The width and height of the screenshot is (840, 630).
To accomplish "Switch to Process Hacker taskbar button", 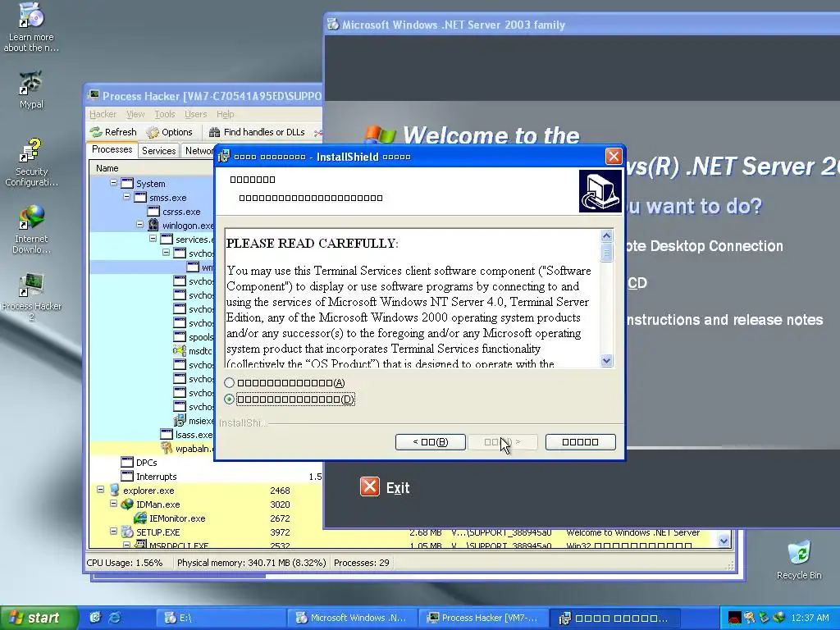I will pos(482,618).
